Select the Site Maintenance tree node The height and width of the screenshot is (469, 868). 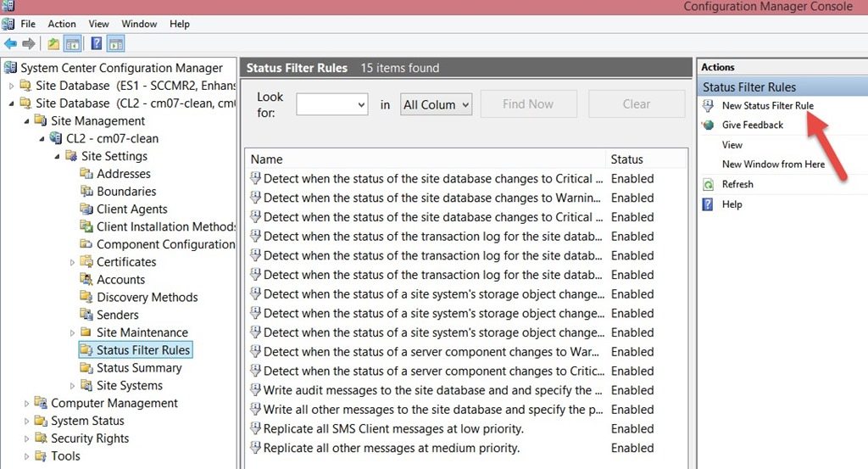(142, 332)
